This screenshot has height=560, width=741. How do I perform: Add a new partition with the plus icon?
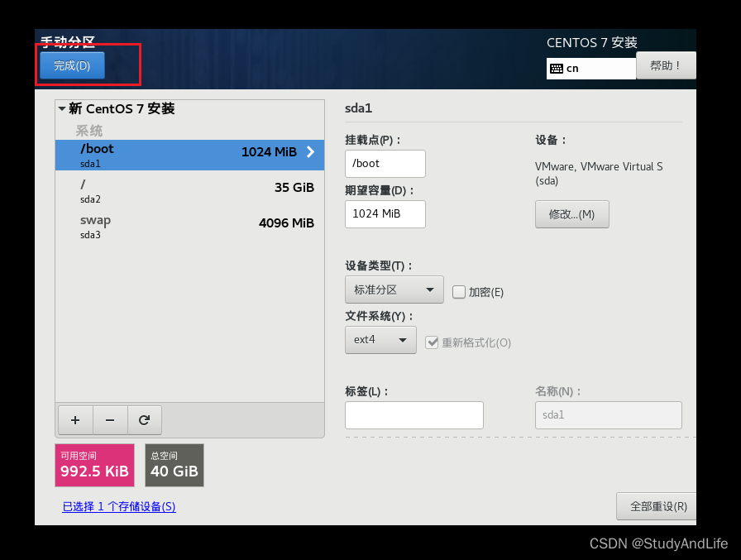point(75,420)
